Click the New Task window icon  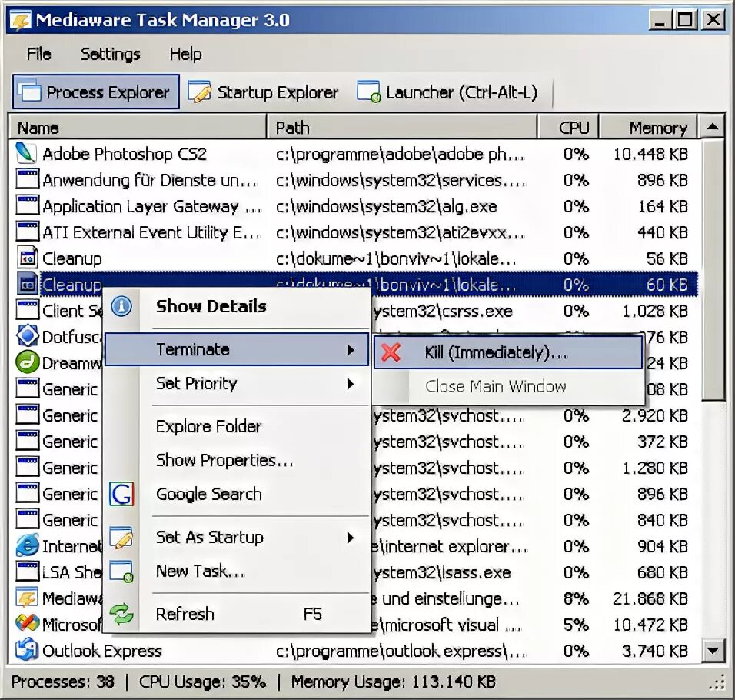(121, 571)
